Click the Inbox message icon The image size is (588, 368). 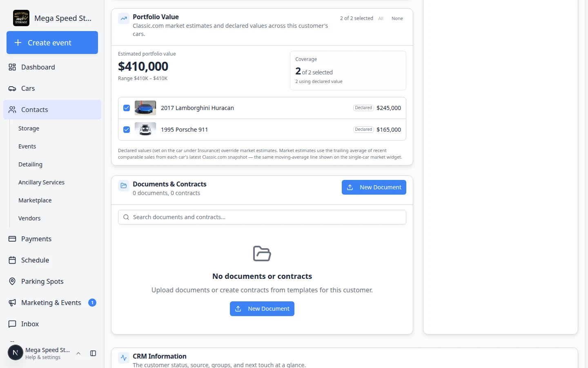point(12,324)
